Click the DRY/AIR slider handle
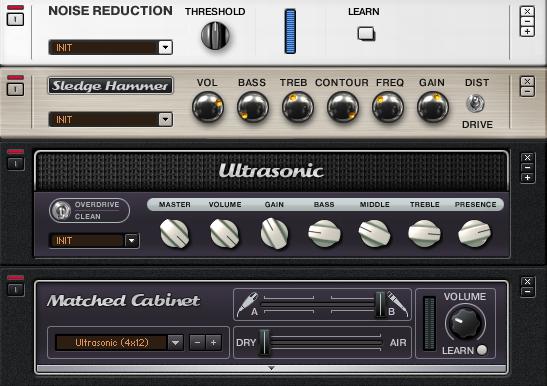This screenshot has width=547, height=386. (x=264, y=342)
